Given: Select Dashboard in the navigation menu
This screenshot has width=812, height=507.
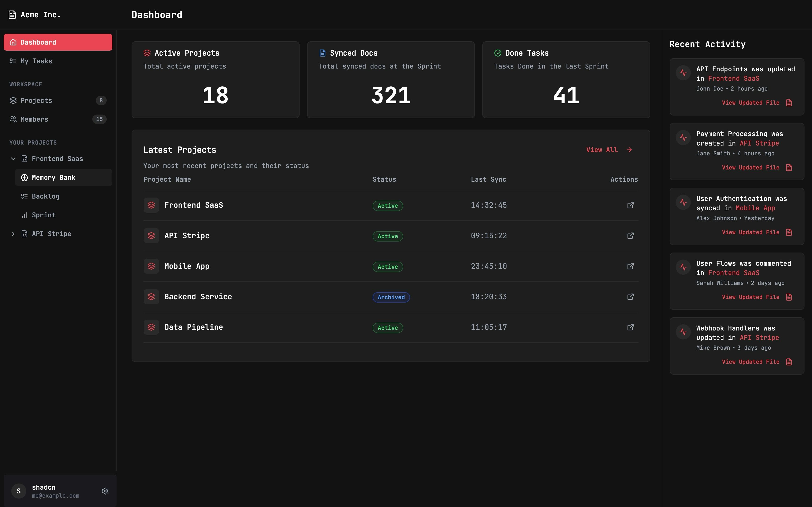Looking at the screenshot, I should coord(38,42).
